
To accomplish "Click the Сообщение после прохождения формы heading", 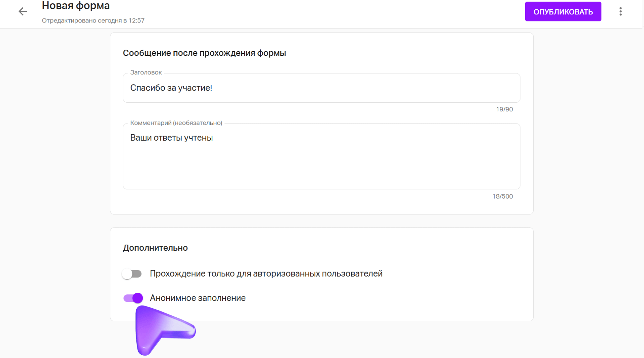I will tap(204, 53).
